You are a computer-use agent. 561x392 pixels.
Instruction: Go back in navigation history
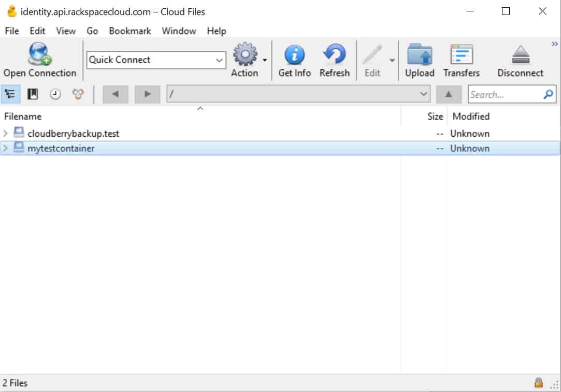(x=115, y=94)
